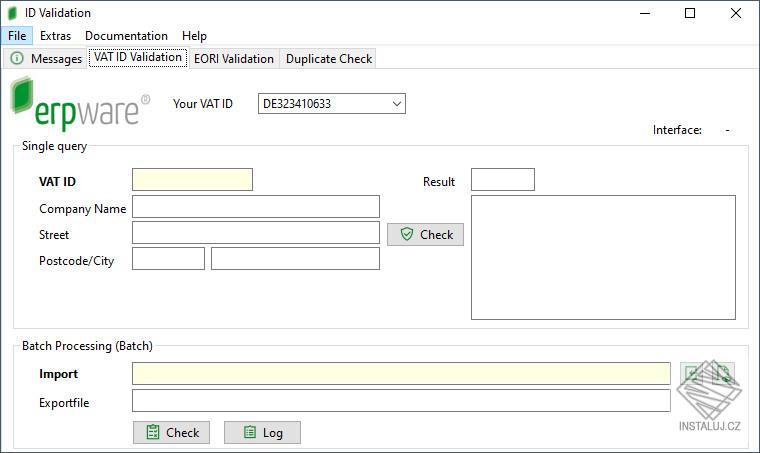Click into the Company Name field
Image resolution: width=760 pixels, height=453 pixels.
pos(256,207)
